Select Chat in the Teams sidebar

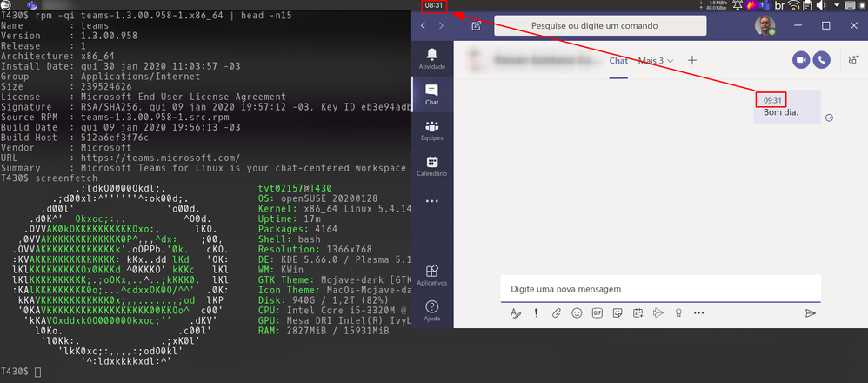pos(431,94)
